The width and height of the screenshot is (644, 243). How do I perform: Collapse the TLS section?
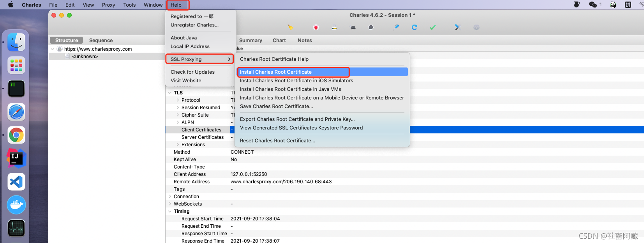point(170,93)
